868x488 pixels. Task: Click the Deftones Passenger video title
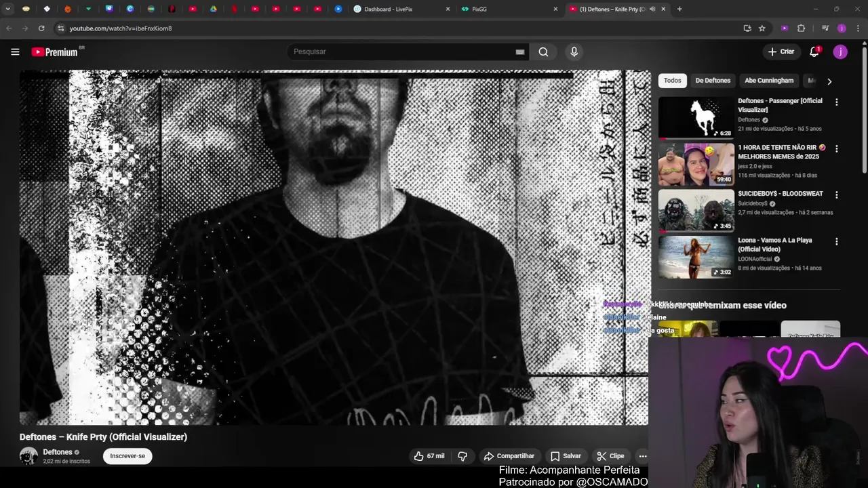(780, 105)
